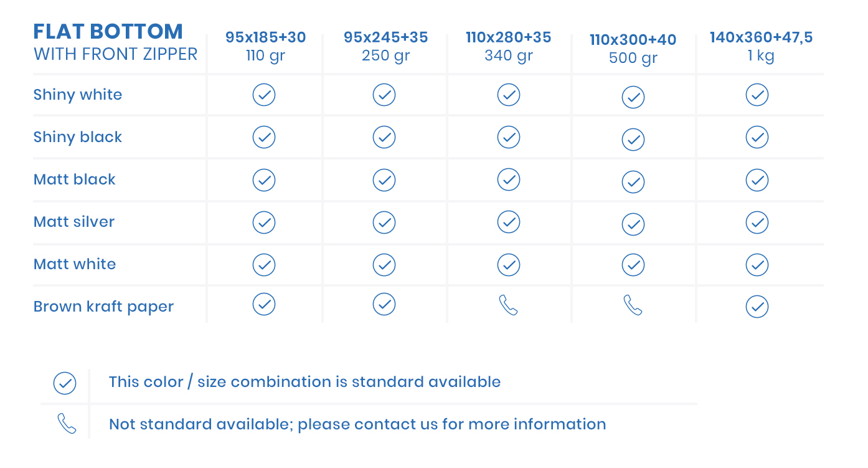The height and width of the screenshot is (468, 868).
Task: Click phone icon for Brown kraft paper 340 gr
Action: (508, 305)
